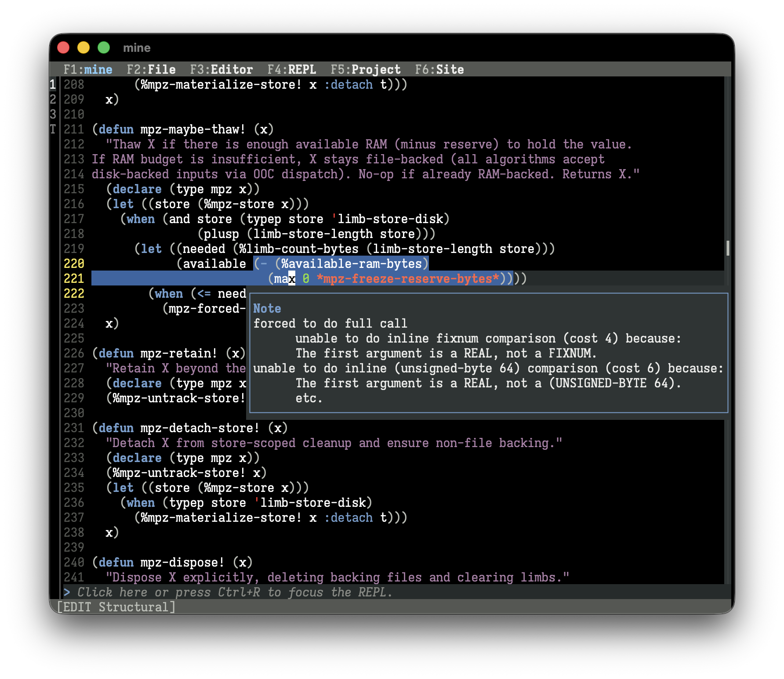784x679 pixels.
Task: Select gutter marker 1 on the left edge
Action: tap(53, 84)
